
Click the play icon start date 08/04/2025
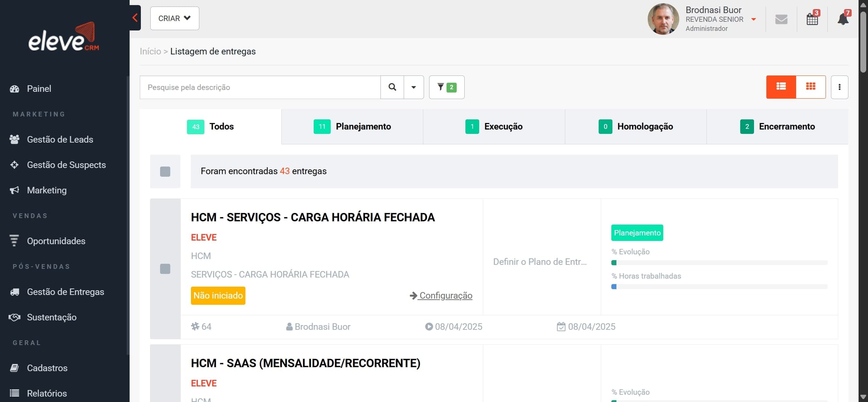click(429, 327)
